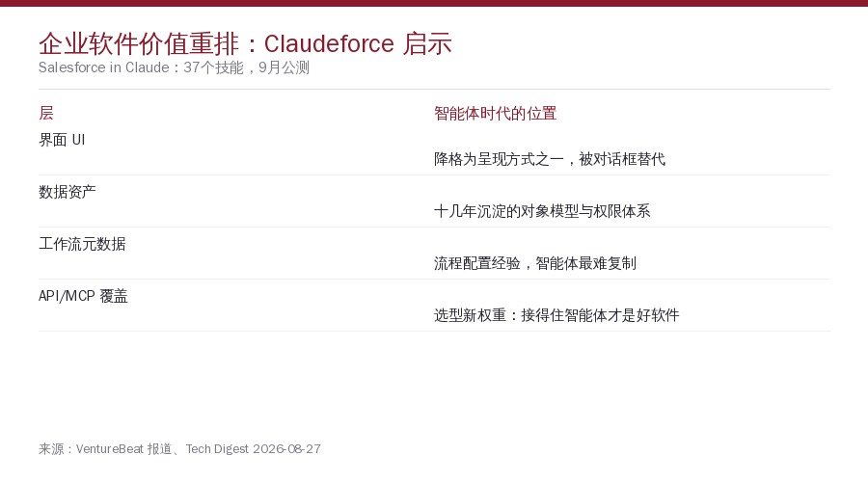Click the horizontal divider line under subtitle
Screen dimensions: 868x482
434,89
